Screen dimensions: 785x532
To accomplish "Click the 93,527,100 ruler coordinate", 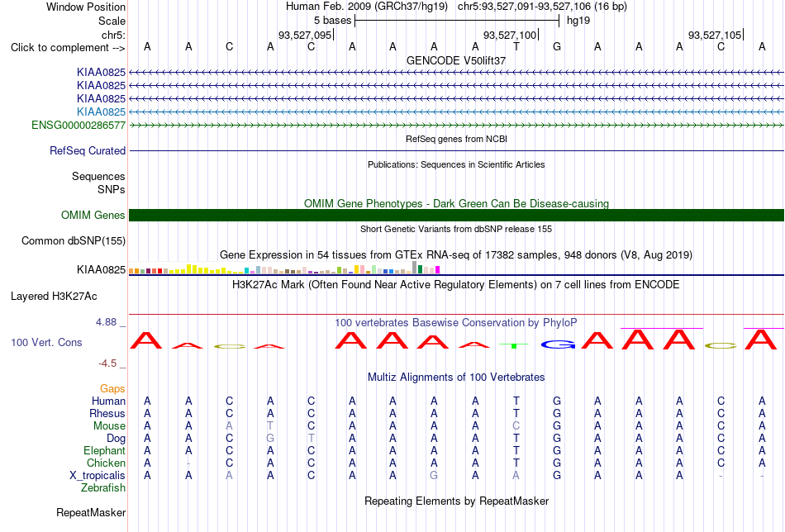I will click(510, 35).
